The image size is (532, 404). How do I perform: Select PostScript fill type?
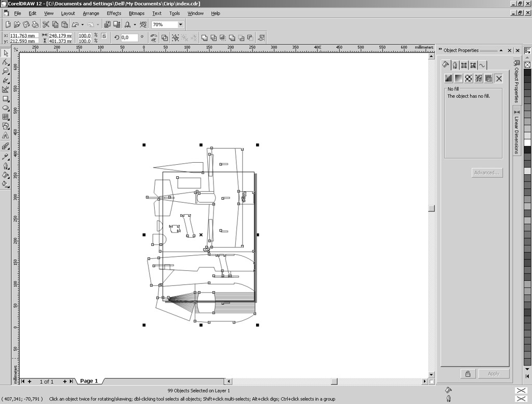(488, 79)
